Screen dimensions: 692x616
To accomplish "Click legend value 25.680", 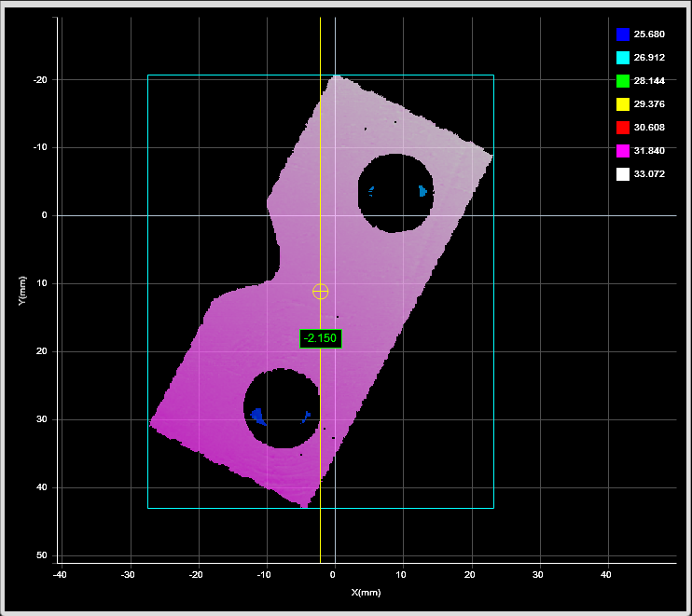I will pos(649,34).
